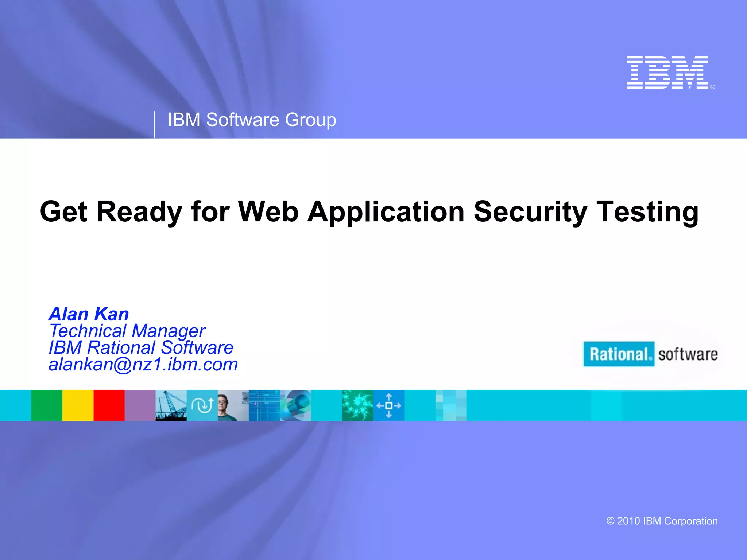The image size is (747, 560).
Task: Click the green fractal pattern tile
Action: 357,405
